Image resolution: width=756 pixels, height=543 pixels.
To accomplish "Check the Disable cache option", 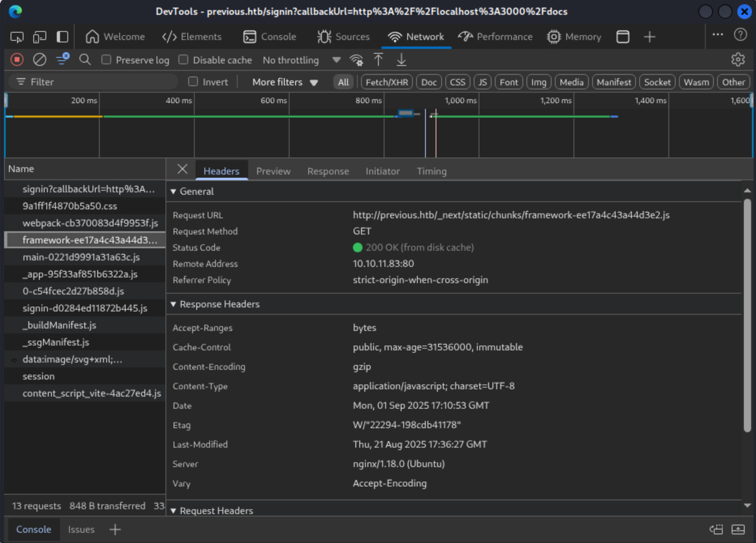I will pos(184,60).
